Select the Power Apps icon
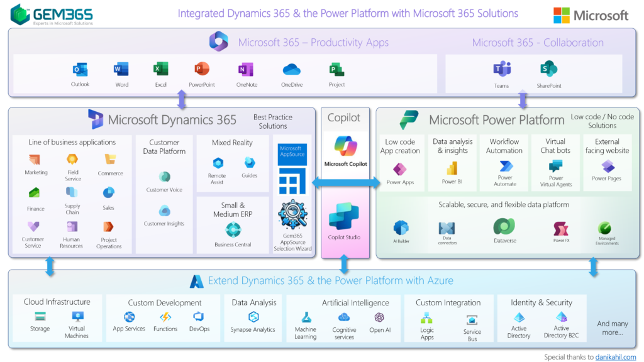 pyautogui.click(x=399, y=169)
